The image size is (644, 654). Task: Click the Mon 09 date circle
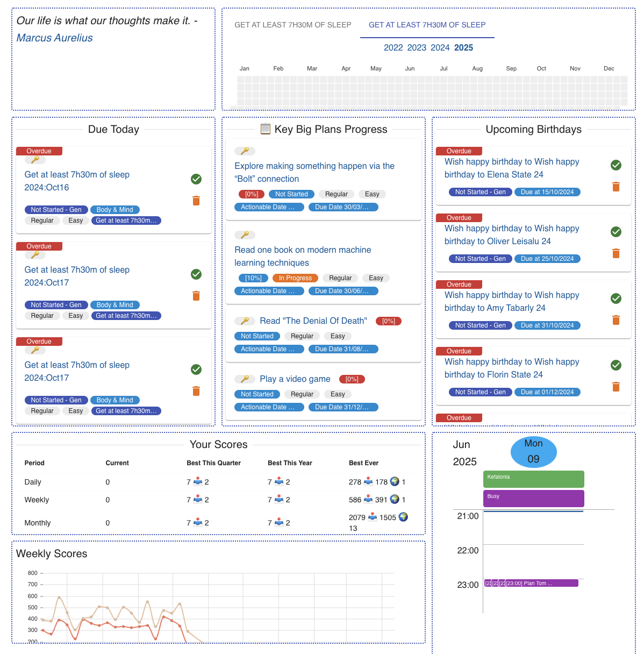click(x=533, y=451)
